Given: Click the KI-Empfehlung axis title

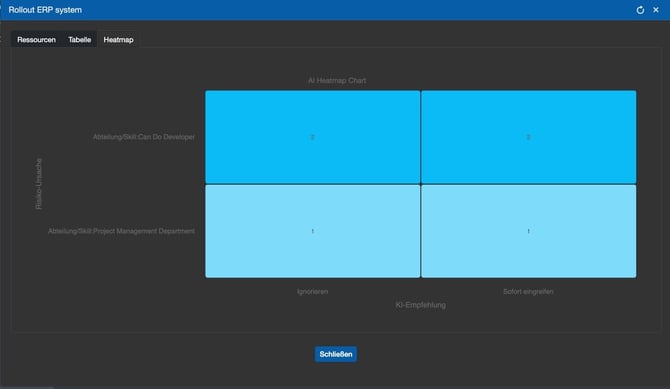Looking at the screenshot, I should coord(420,305).
